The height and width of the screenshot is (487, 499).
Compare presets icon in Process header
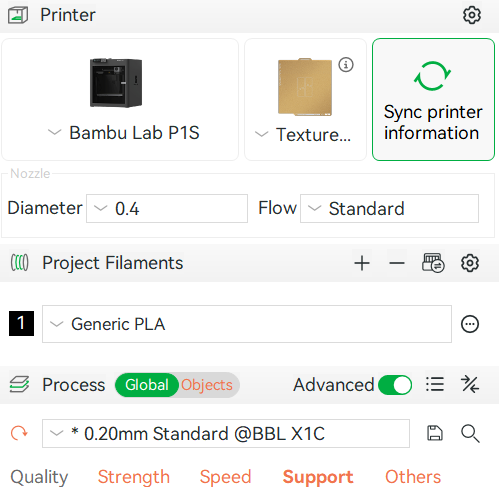point(470,385)
